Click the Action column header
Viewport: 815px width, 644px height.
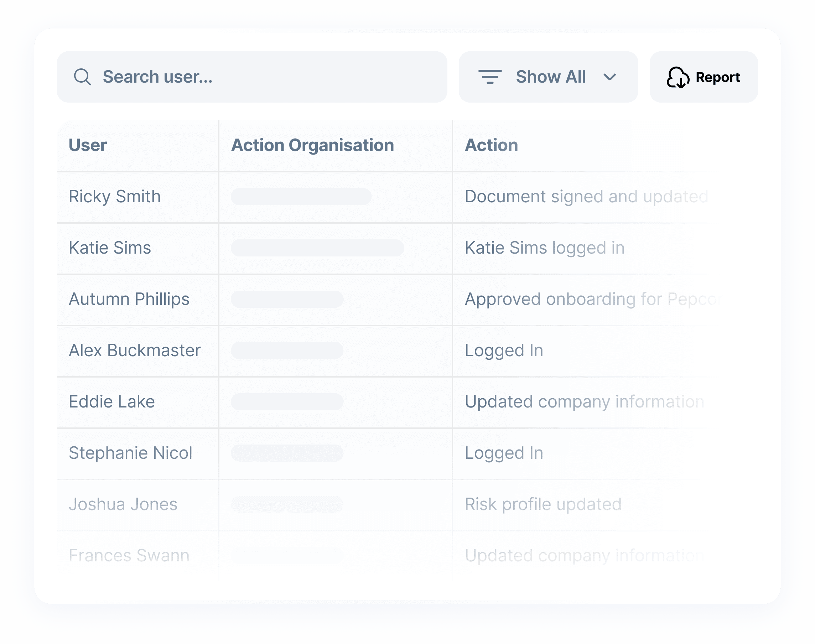[x=491, y=145]
